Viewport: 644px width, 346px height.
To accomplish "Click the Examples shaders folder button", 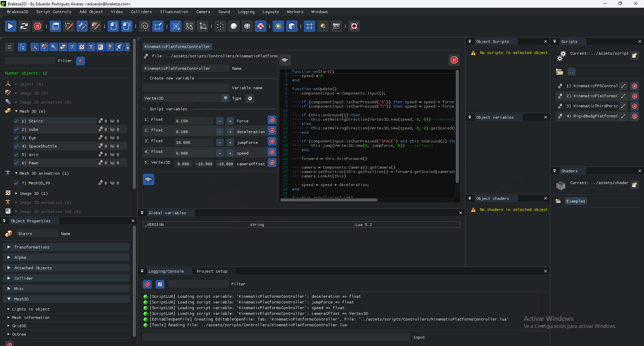I will 575,201.
